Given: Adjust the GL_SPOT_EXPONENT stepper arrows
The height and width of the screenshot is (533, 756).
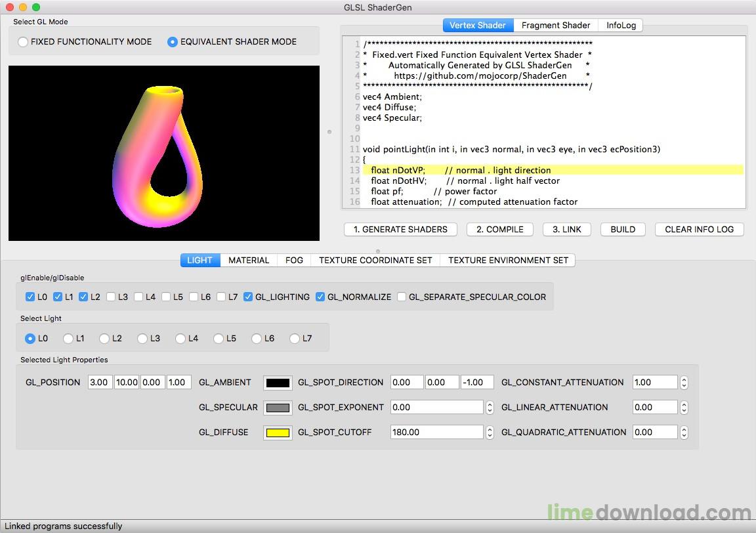Looking at the screenshot, I should [490, 408].
